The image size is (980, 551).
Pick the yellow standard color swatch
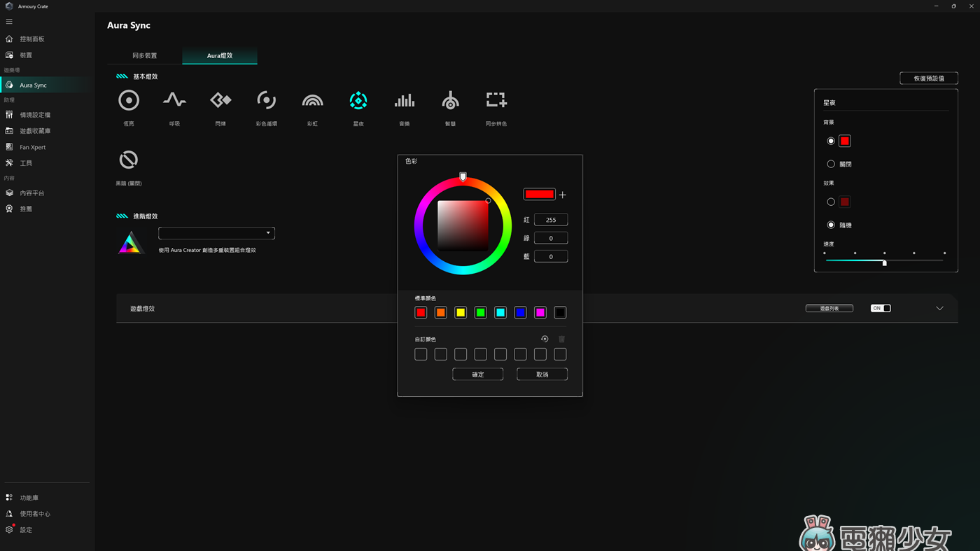[461, 313]
